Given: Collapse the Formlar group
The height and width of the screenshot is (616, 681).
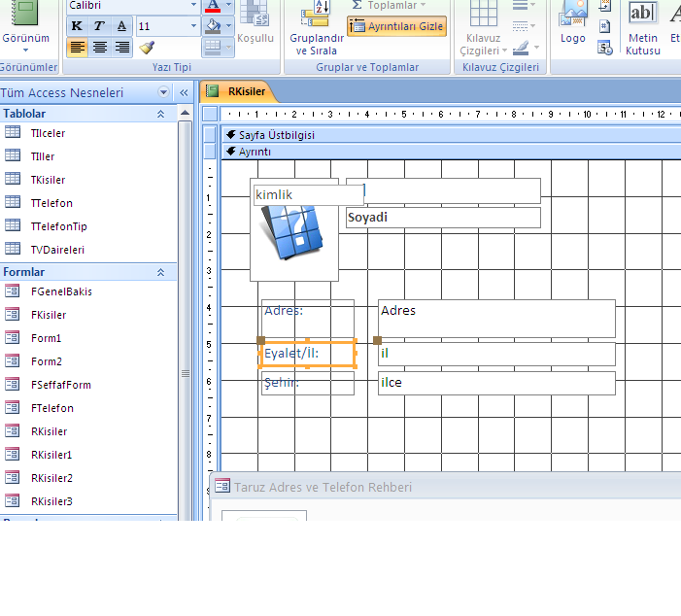Looking at the screenshot, I should (x=161, y=273).
